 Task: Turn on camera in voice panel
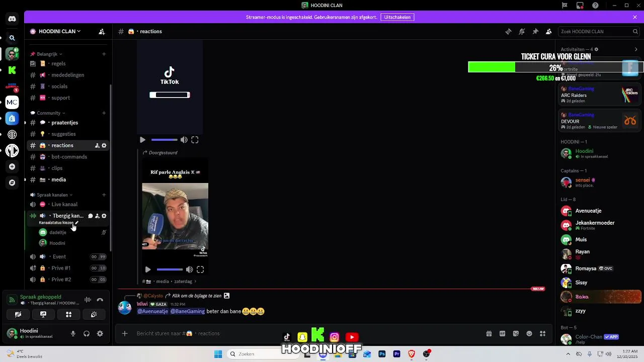coord(18,314)
